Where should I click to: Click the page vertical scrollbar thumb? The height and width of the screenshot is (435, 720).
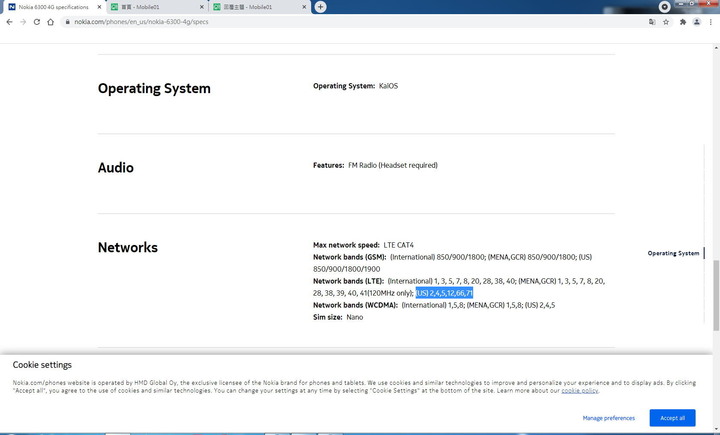click(716, 295)
